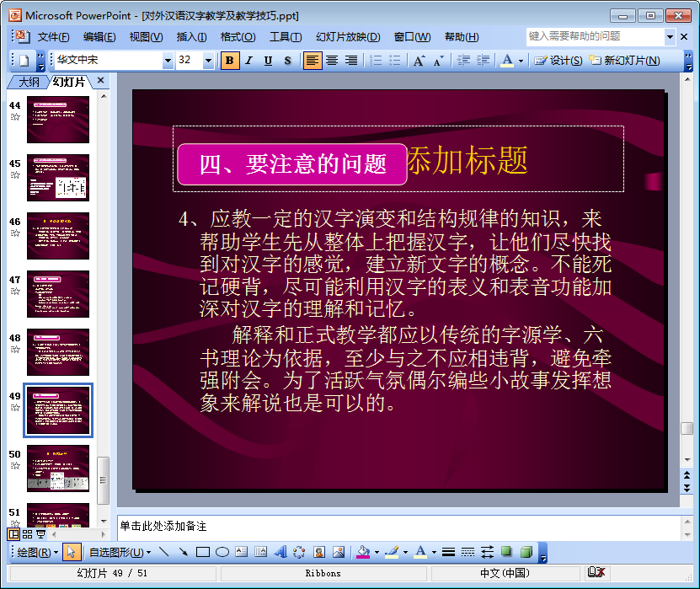The height and width of the screenshot is (589, 700).
Task: Select the Line drawing tool
Action: tap(164, 553)
